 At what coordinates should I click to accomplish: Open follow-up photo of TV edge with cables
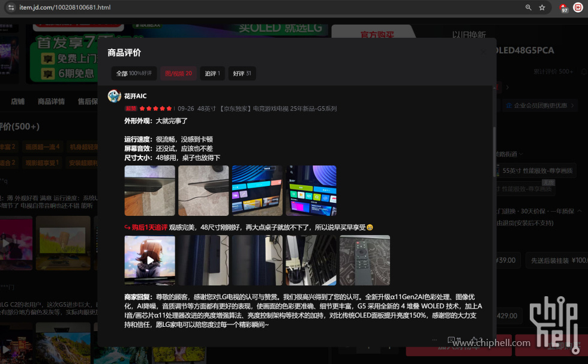257,260
